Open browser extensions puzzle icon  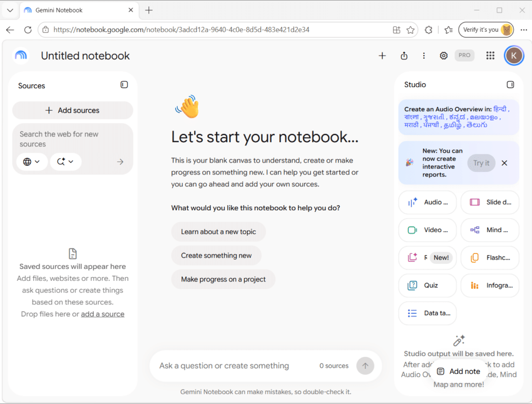pos(429,30)
